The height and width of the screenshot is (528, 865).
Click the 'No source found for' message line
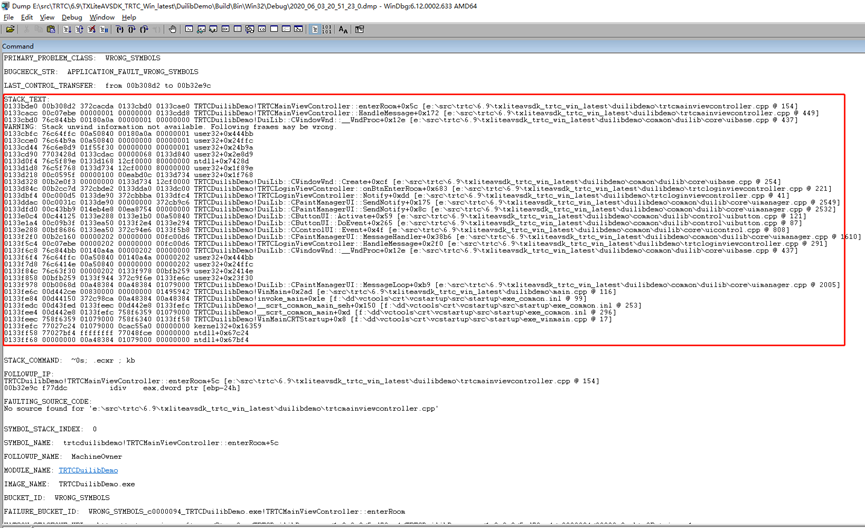[x=221, y=409]
